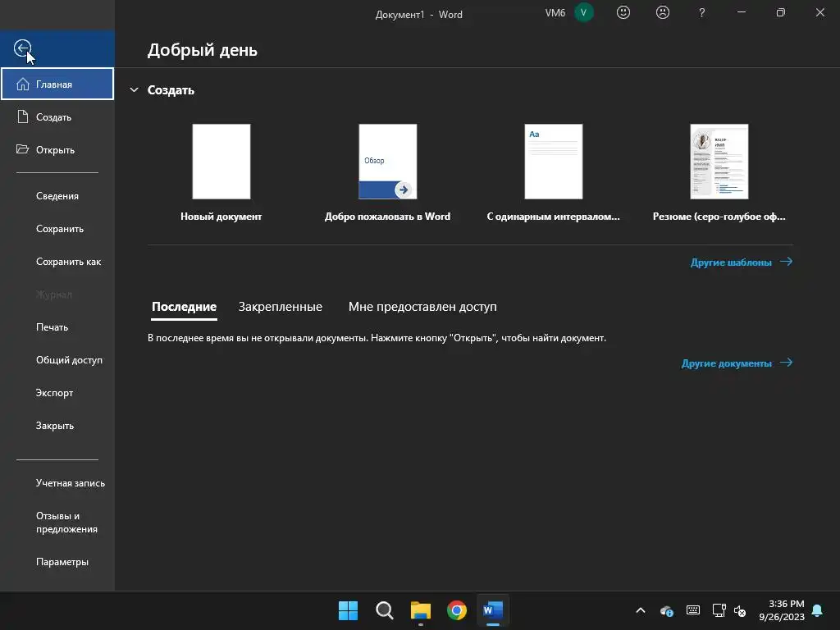Click the back arrow to return to the document
The height and width of the screenshot is (630, 840).
[x=22, y=48]
